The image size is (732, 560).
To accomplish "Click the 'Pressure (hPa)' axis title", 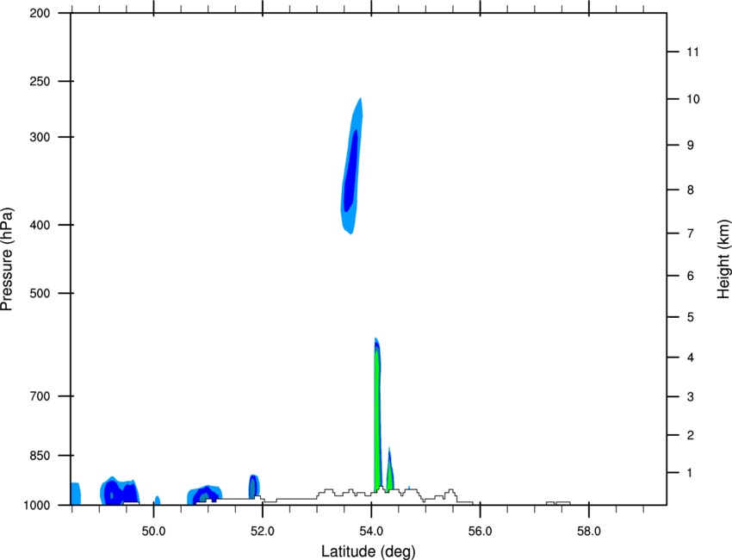I will (x=7, y=259).
